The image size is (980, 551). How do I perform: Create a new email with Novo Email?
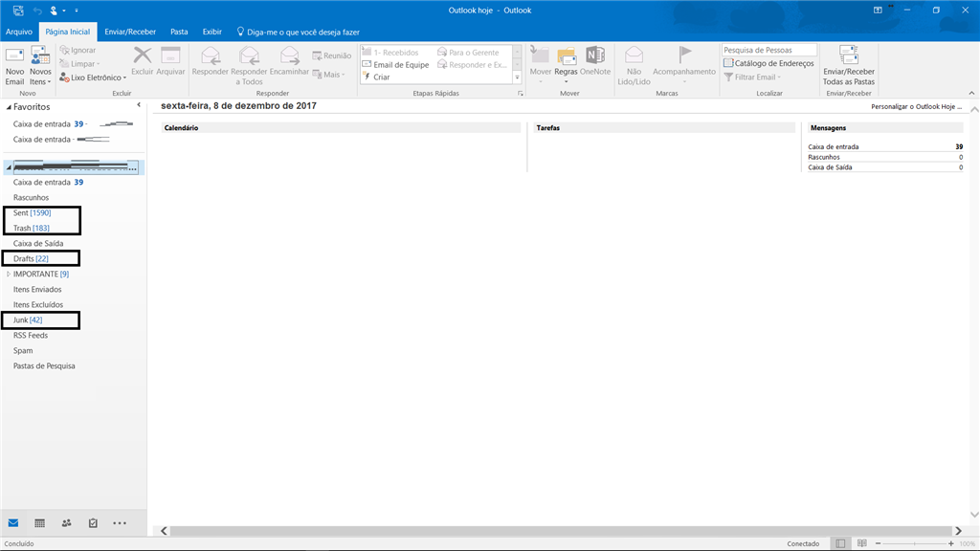click(14, 66)
